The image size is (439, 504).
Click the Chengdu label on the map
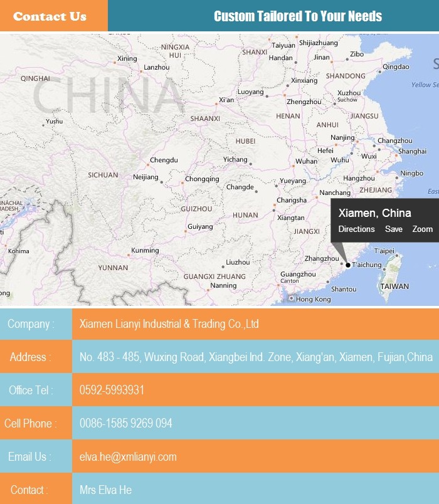(x=164, y=160)
